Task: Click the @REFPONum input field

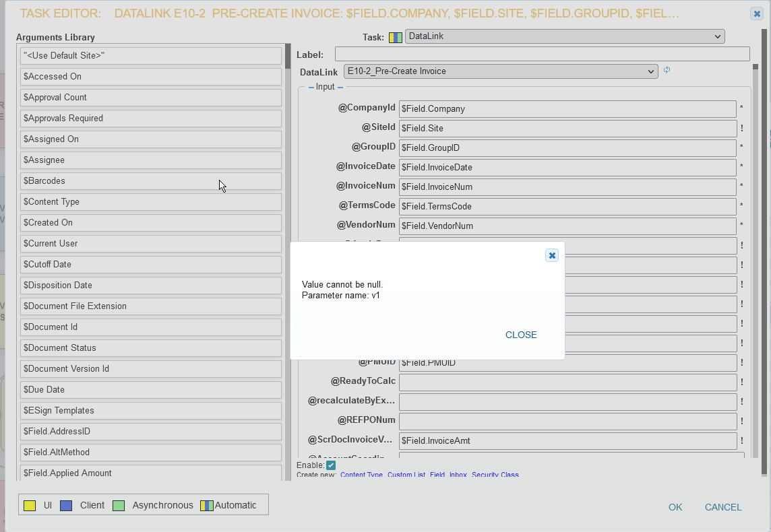Action: click(x=567, y=422)
